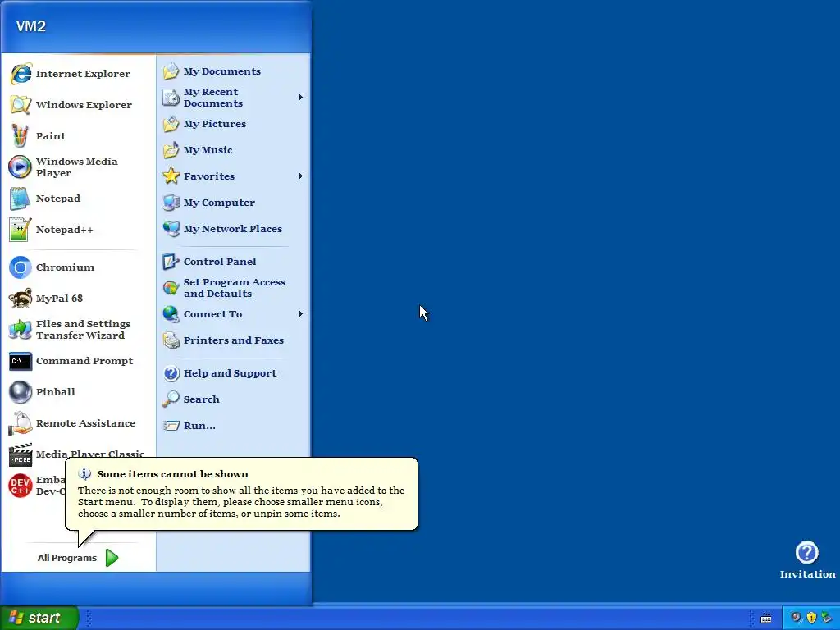Open Set Program Access and Defaults
Viewport: 840px width, 630px height.
pyautogui.click(x=234, y=288)
